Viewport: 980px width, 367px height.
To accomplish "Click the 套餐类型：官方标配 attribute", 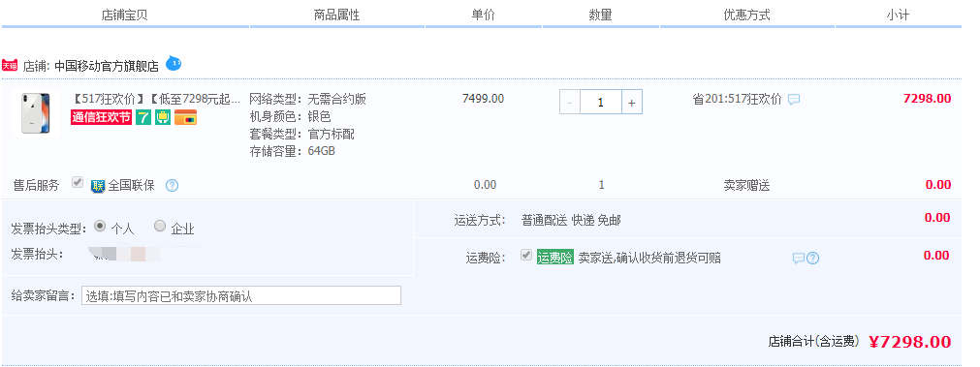I will (x=301, y=134).
